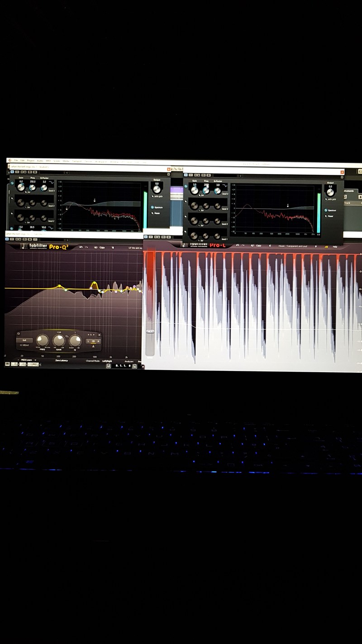Image resolution: width=362 pixels, height=644 pixels.
Task: Open the Zero Latency processing mode menu
Action: pos(62,360)
